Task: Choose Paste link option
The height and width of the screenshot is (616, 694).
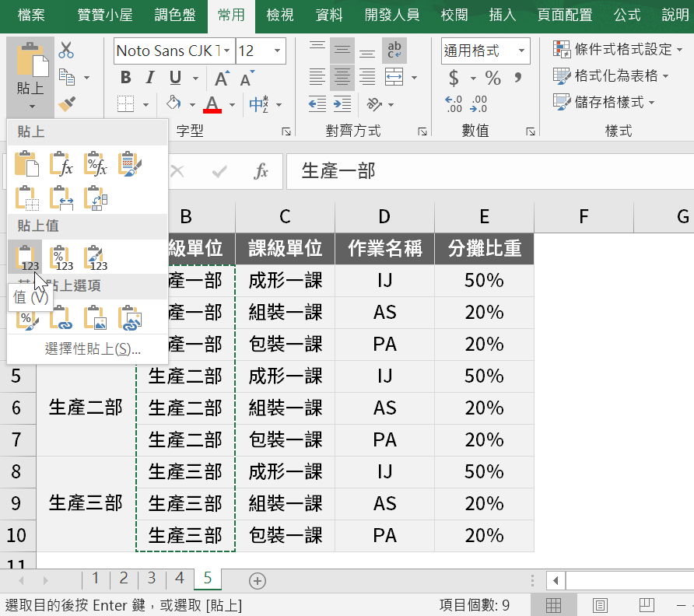Action: tap(61, 318)
